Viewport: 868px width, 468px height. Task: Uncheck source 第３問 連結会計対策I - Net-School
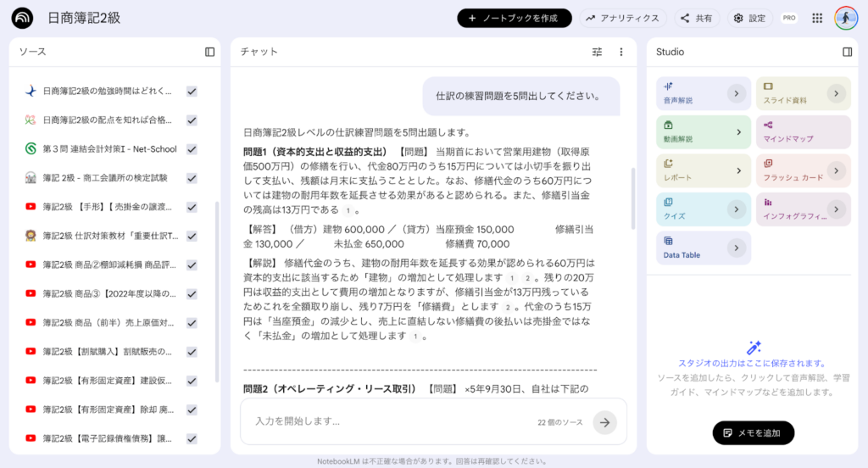[x=192, y=149]
